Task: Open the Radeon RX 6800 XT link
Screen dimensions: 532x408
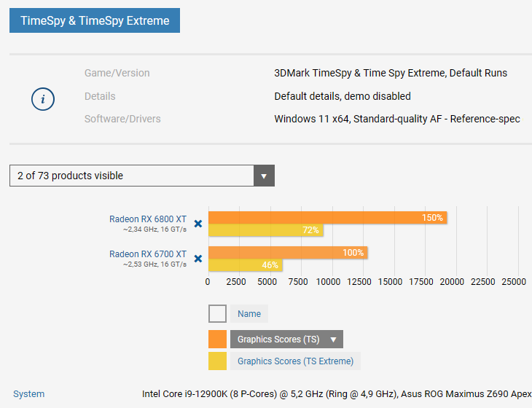Action: pyautogui.click(x=148, y=219)
